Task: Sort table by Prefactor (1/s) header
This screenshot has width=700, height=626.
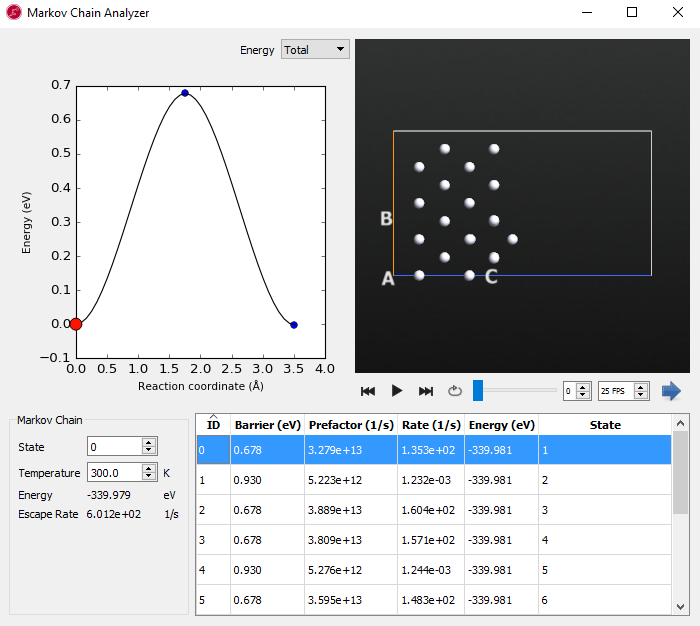Action: click(x=351, y=425)
